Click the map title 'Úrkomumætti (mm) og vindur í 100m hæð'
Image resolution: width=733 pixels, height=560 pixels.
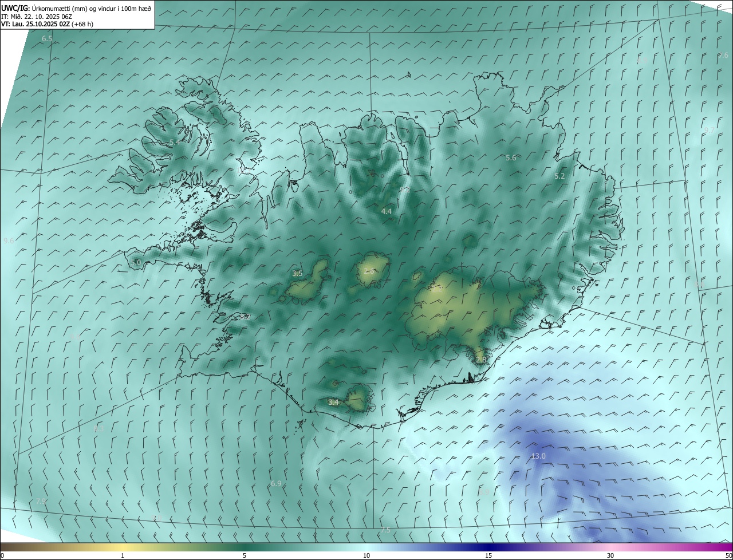click(x=92, y=8)
